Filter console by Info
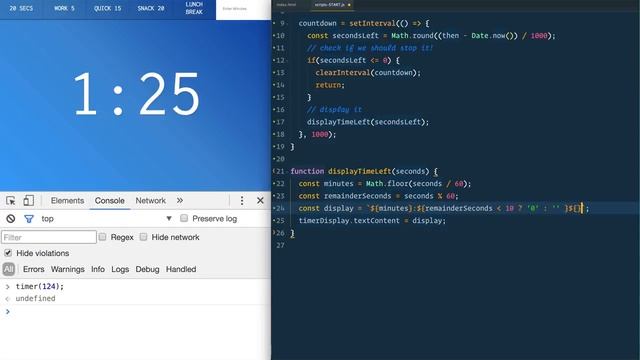 [98, 269]
